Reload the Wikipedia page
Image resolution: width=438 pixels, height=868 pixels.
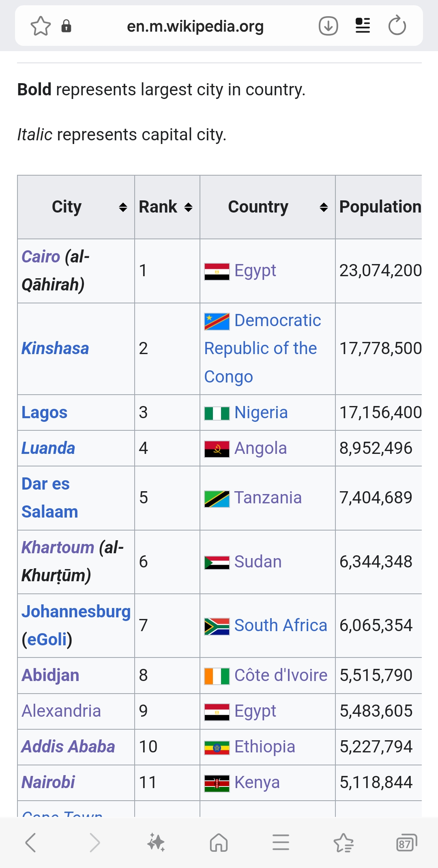[x=397, y=26]
